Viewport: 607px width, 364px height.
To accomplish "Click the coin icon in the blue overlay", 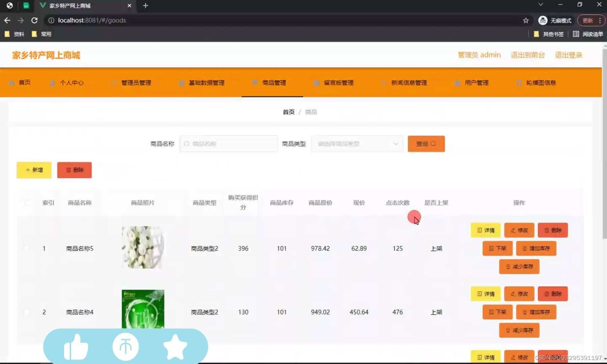I will pos(125,346).
